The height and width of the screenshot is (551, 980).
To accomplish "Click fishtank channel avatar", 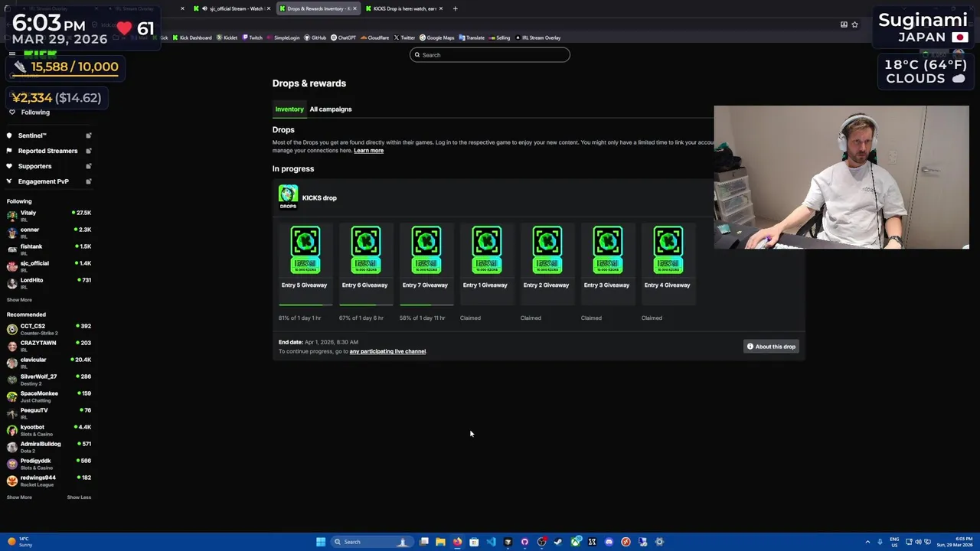I will (x=12, y=249).
